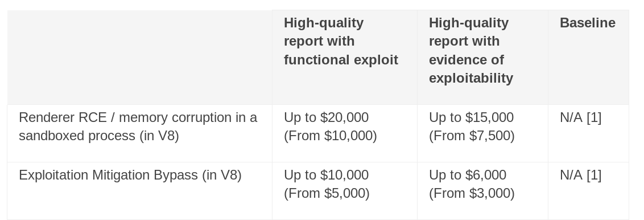Click the empty top-left header cell
The image size is (644, 220).
coord(139,57)
